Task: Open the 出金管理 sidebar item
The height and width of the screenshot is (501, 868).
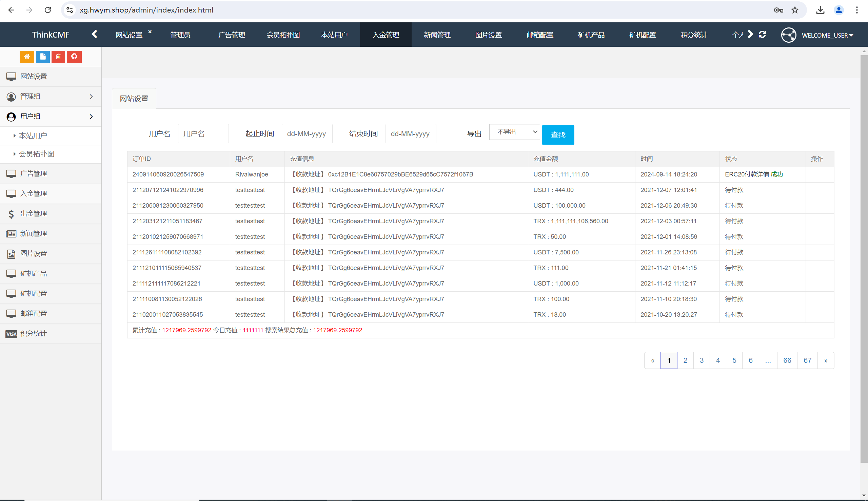Action: [x=34, y=213]
